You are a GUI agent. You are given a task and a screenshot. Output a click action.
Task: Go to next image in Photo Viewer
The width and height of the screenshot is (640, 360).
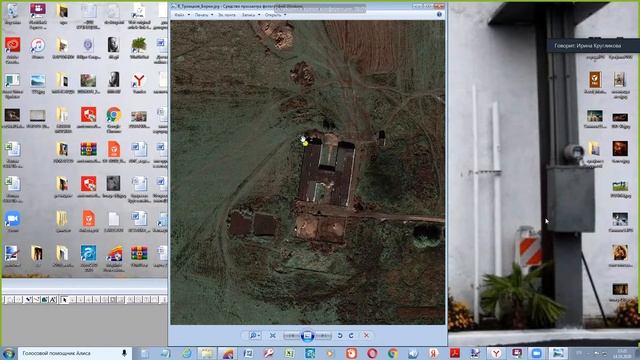pos(323,336)
